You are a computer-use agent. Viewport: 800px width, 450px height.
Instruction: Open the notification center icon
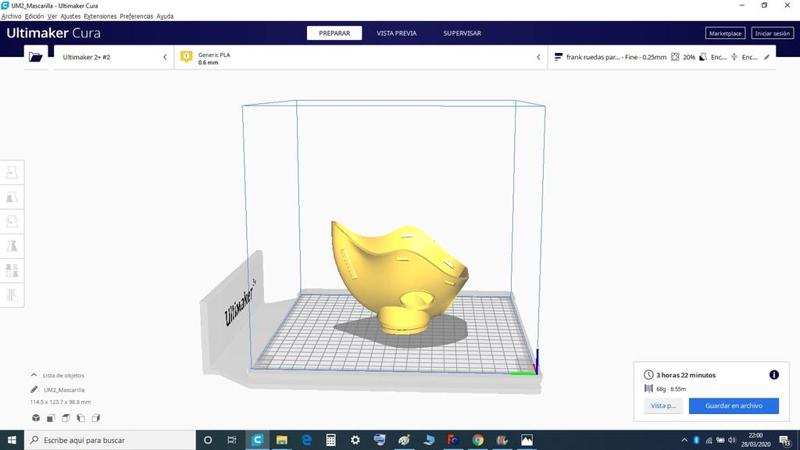click(x=785, y=440)
